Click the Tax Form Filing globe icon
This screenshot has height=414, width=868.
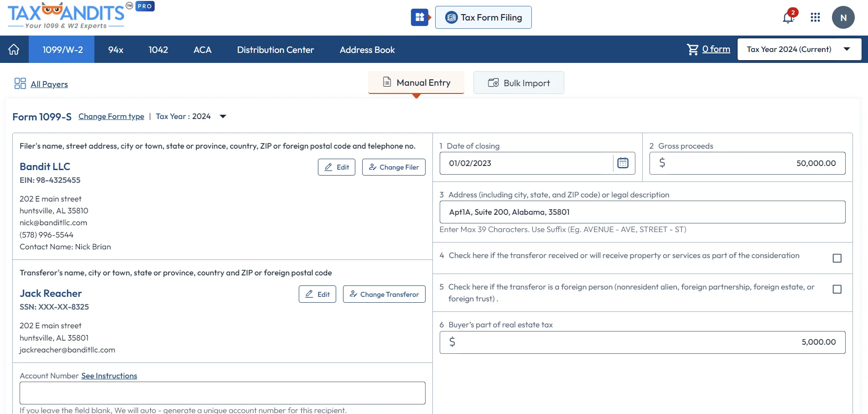point(451,17)
